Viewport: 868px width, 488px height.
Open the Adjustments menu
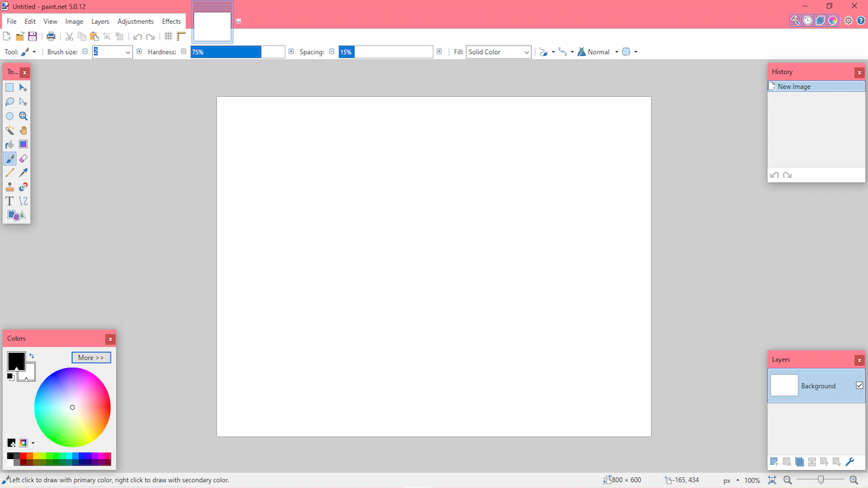(x=135, y=22)
